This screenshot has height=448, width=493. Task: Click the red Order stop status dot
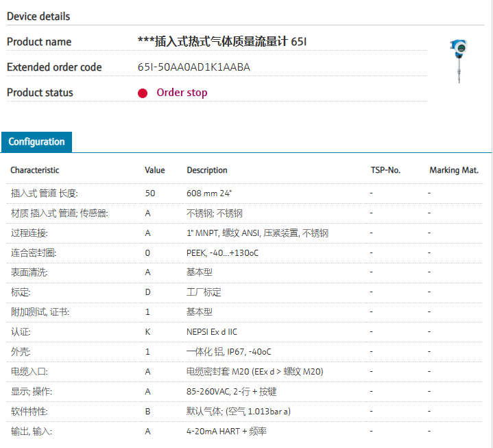(x=143, y=93)
